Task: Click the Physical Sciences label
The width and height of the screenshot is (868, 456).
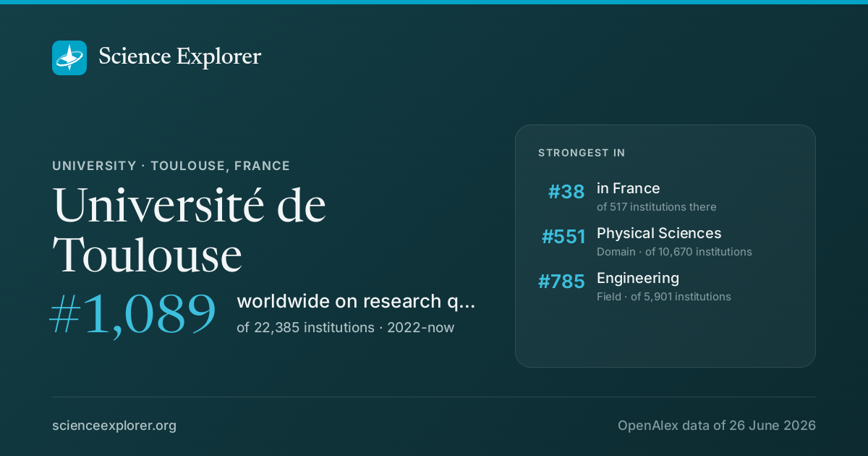Action: pos(658,233)
